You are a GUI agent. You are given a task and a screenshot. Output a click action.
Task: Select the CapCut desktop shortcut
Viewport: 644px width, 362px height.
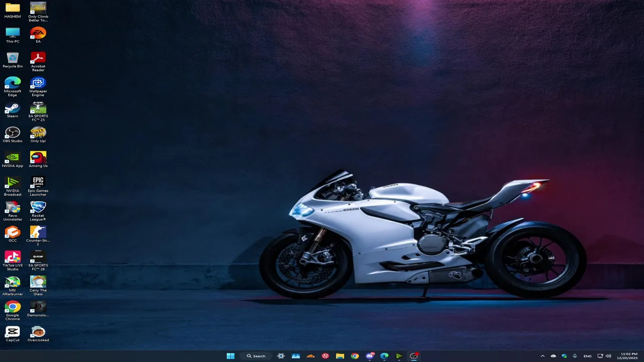tap(13, 334)
